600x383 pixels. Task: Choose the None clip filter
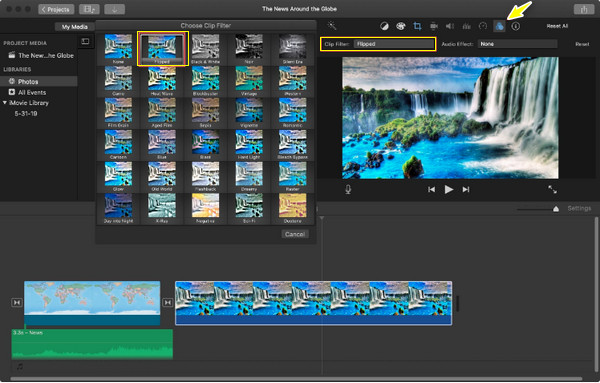point(118,49)
